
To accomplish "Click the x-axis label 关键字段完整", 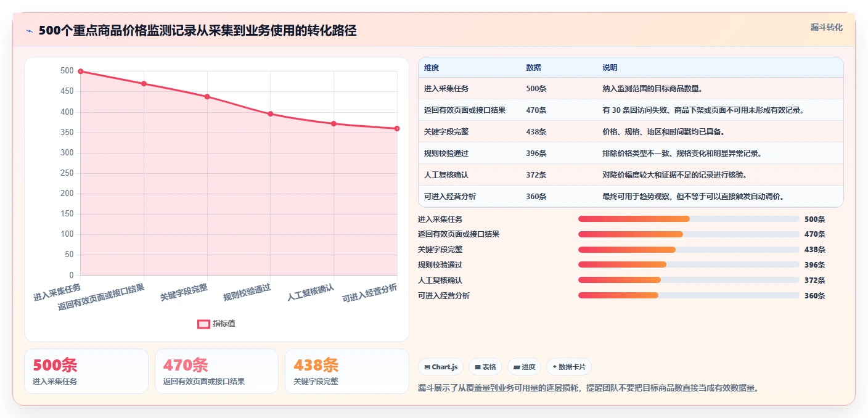I will pos(184,292).
